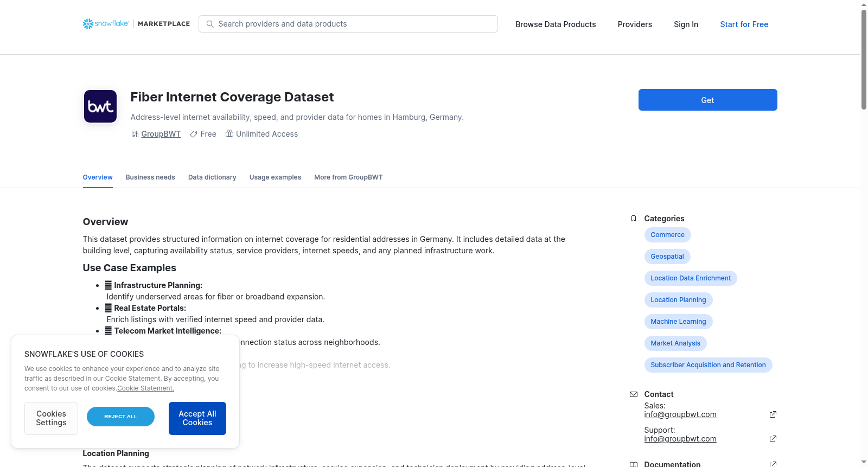Screen dimensions: 868x467
Task: Click the envelope icon beside Contact
Action: point(634,394)
